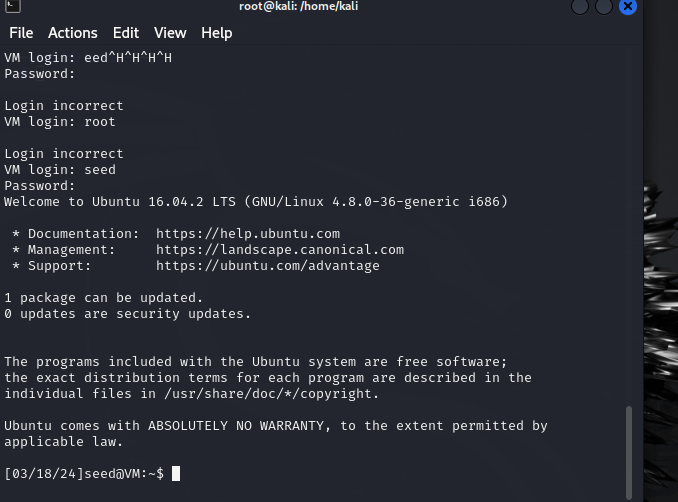The width and height of the screenshot is (678, 502).
Task: Open the File menu
Action: coord(21,33)
